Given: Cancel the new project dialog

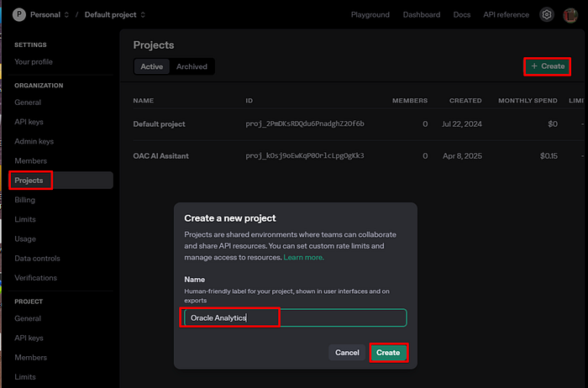Looking at the screenshot, I should pyautogui.click(x=347, y=353).
